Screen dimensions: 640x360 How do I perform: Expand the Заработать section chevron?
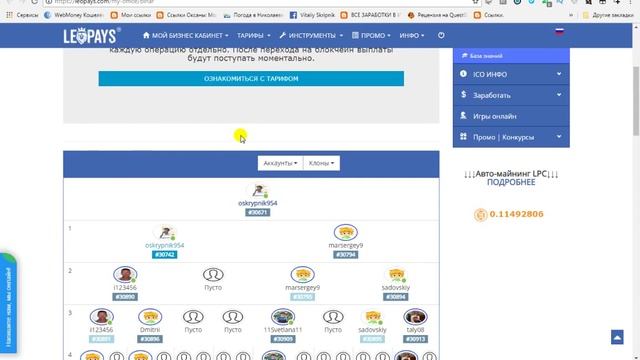[559, 95]
